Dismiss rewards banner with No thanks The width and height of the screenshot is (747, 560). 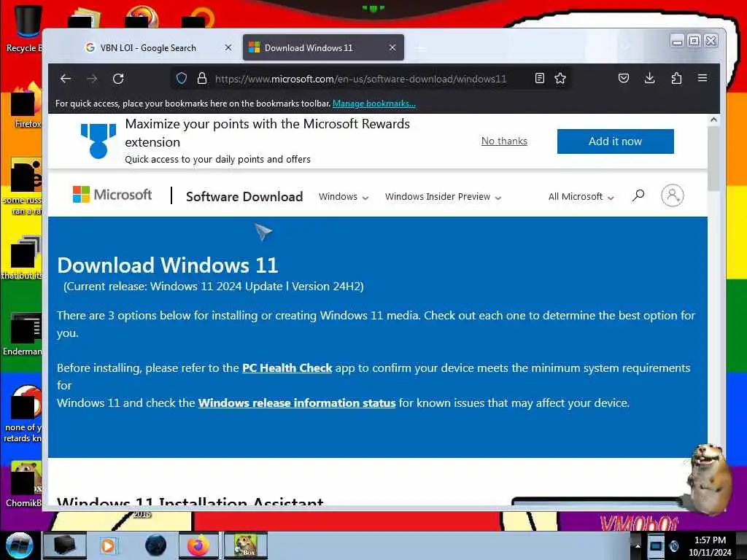504,141
